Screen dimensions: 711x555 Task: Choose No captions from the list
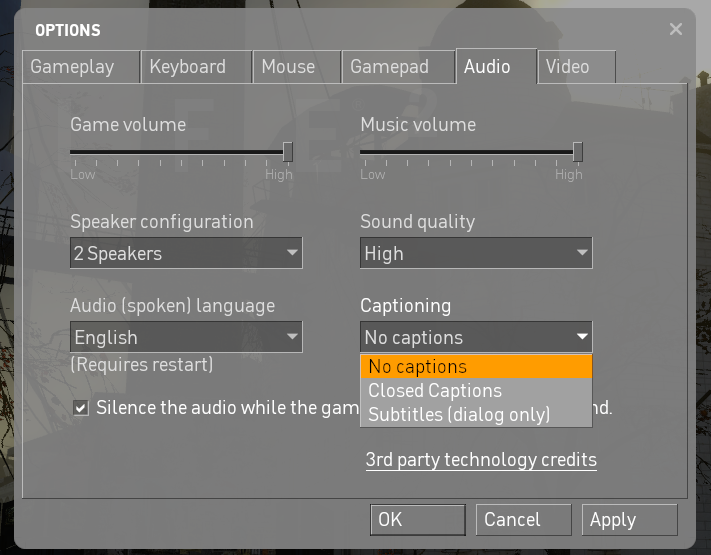click(476, 366)
